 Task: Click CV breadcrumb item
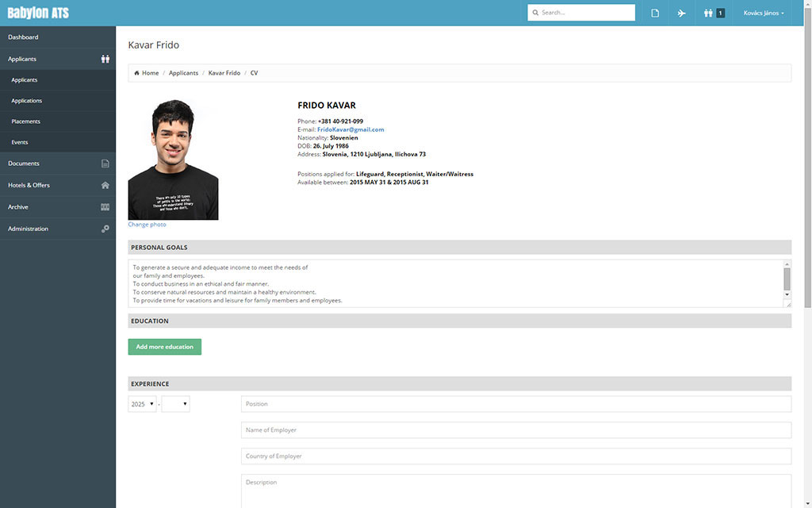coord(255,73)
